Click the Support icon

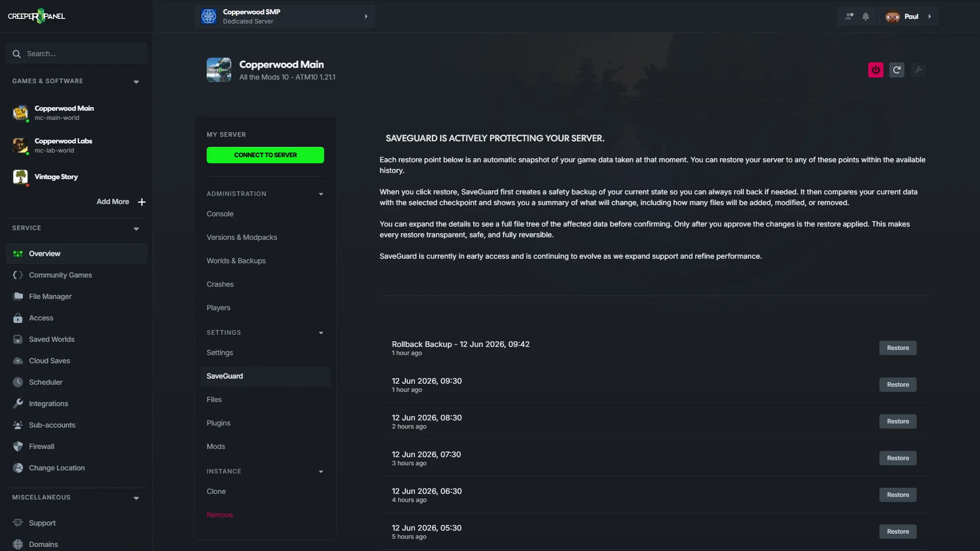(18, 523)
